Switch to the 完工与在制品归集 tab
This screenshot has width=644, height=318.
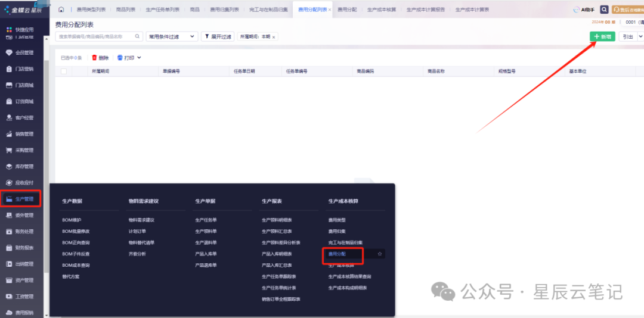(268, 10)
